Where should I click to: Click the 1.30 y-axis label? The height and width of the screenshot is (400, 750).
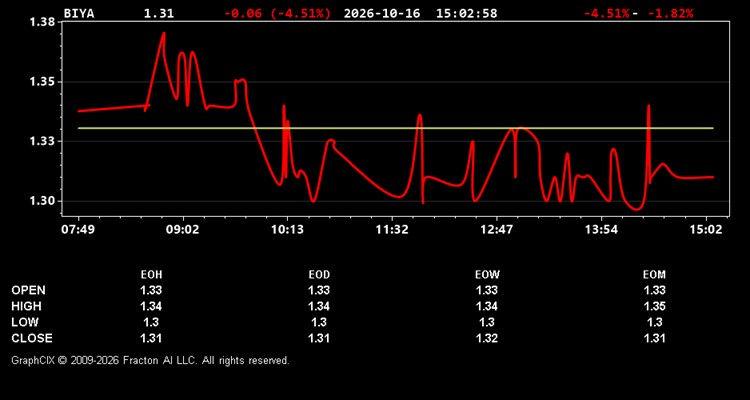point(43,201)
